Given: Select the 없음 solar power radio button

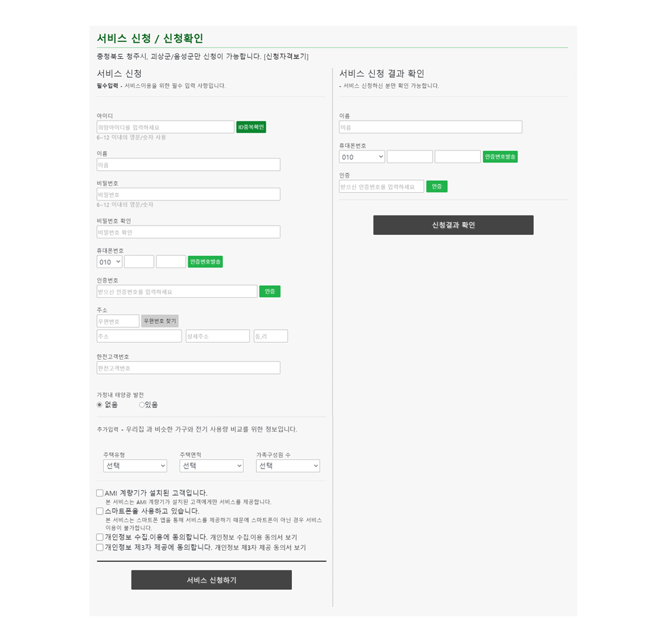Looking at the screenshot, I should (100, 405).
